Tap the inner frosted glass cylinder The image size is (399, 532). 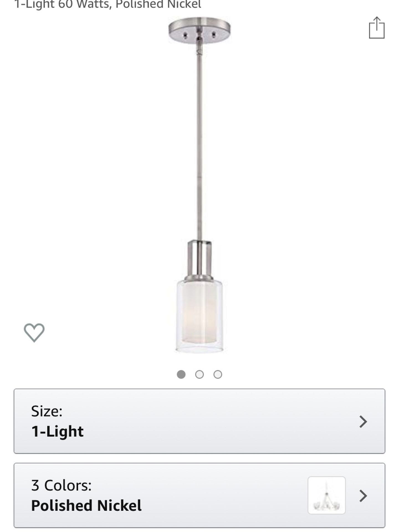[199, 313]
